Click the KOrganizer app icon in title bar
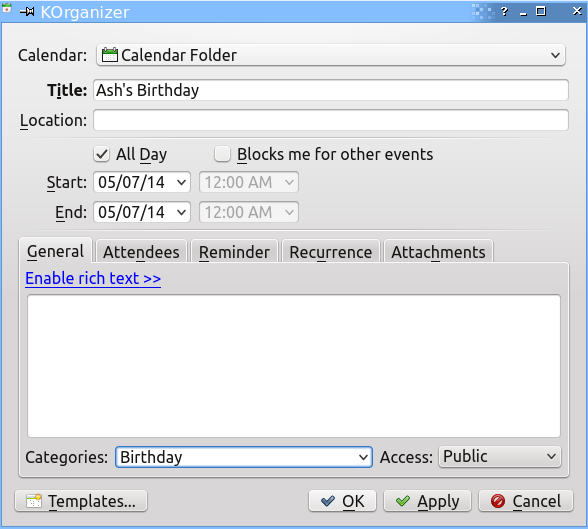 (x=7, y=8)
